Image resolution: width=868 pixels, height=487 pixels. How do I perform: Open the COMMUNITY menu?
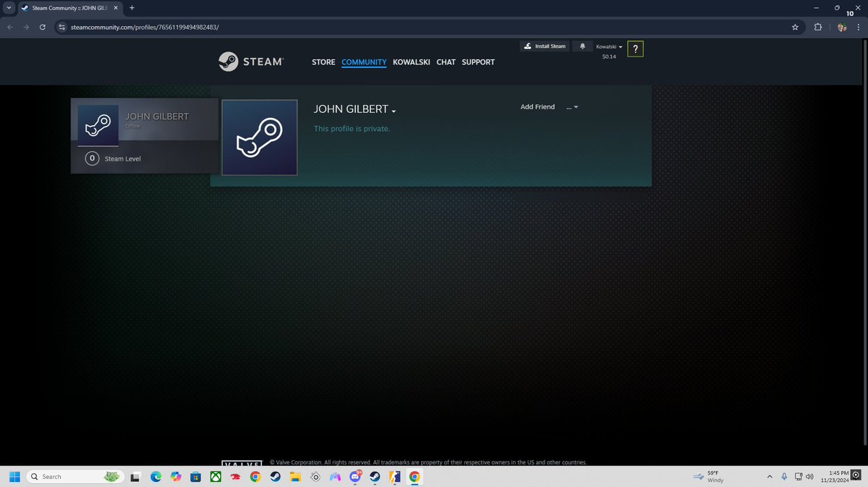[x=364, y=62]
